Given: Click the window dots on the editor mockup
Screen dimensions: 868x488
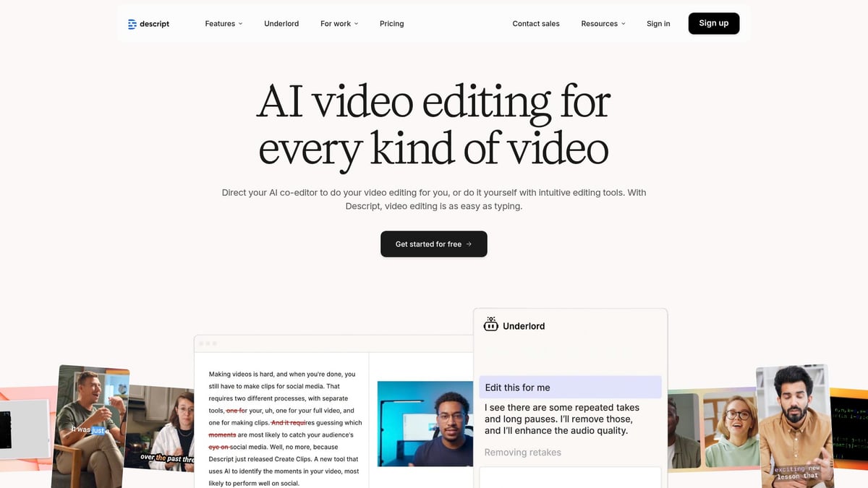Looking at the screenshot, I should pyautogui.click(x=208, y=343).
